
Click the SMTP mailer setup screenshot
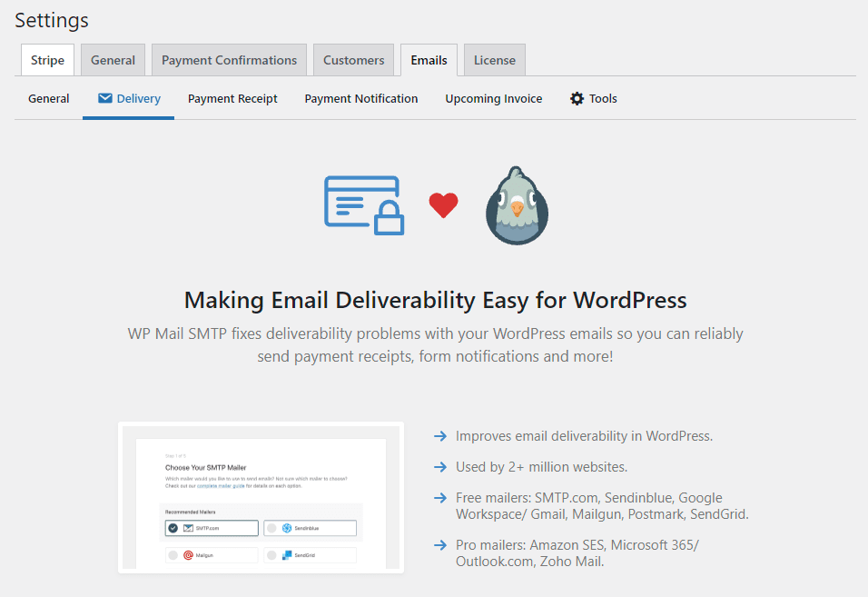261,497
